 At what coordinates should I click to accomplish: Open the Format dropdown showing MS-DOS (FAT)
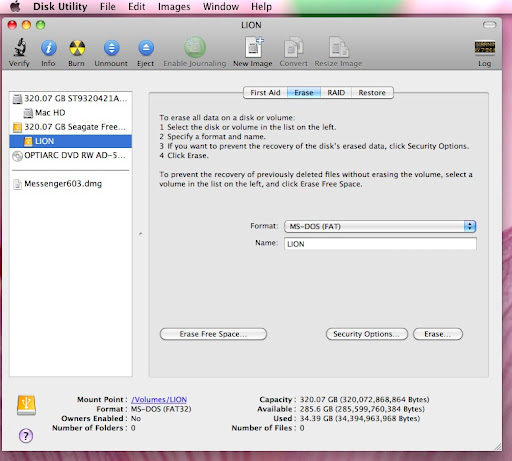[x=380, y=226]
